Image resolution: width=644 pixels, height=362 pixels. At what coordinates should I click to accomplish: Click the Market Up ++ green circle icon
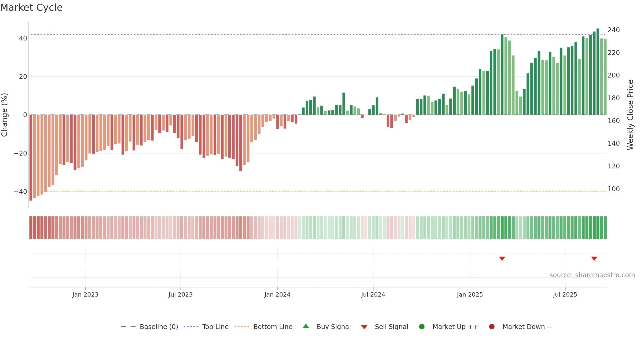tap(422, 327)
